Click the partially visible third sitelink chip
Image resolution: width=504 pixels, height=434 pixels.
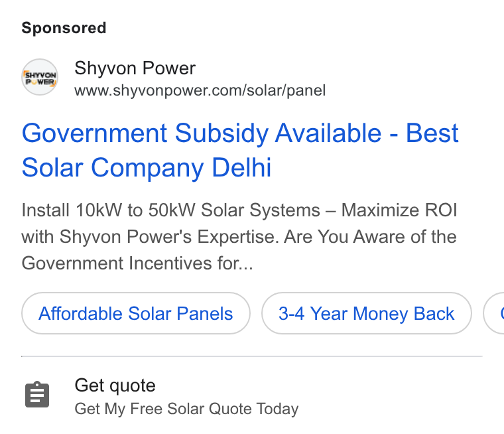pos(493,313)
